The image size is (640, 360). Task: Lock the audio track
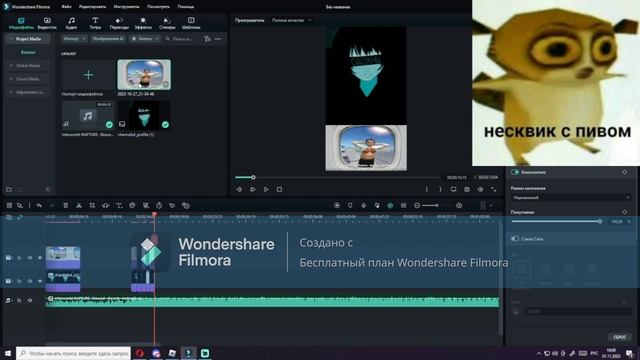[x=19, y=300]
